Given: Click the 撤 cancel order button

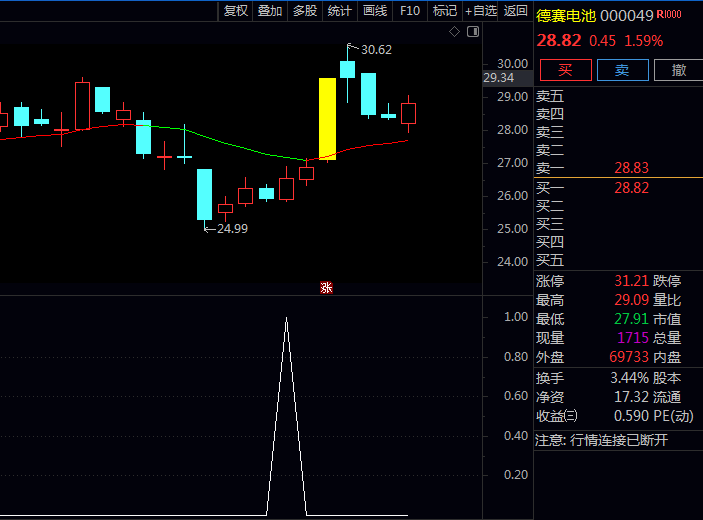Looking at the screenshot, I should click(x=679, y=70).
